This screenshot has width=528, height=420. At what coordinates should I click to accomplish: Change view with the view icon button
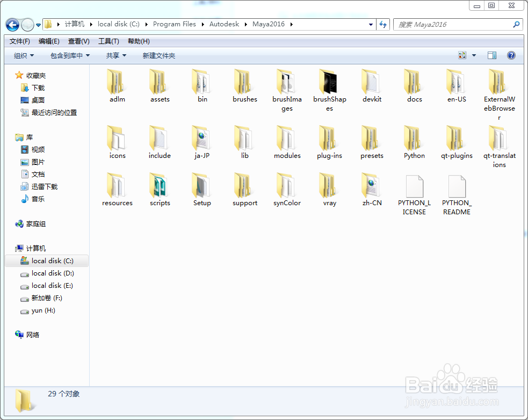click(x=462, y=55)
